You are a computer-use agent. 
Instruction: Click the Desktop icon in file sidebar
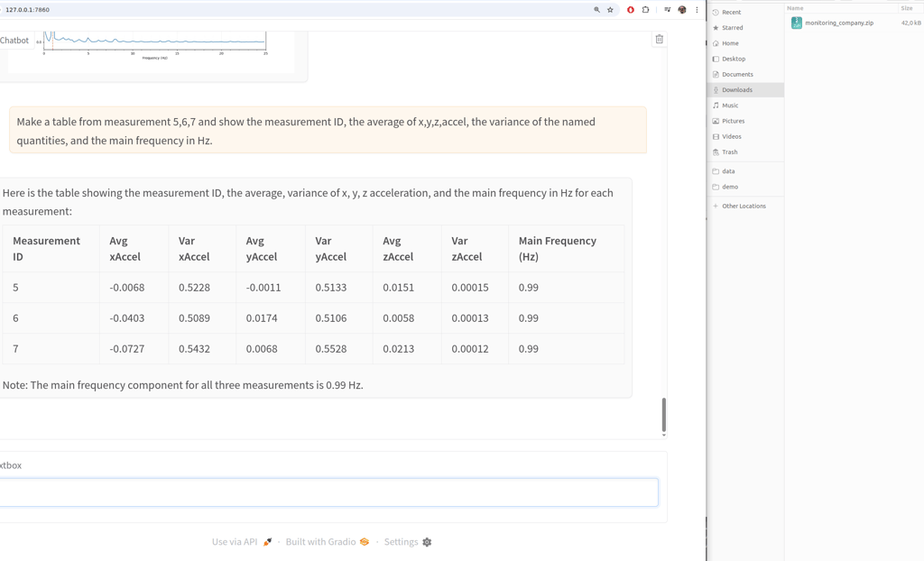tap(716, 59)
